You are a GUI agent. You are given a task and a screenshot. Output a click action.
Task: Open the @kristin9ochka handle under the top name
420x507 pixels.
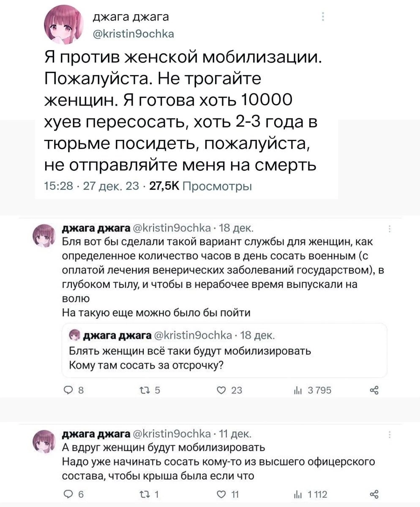133,33
